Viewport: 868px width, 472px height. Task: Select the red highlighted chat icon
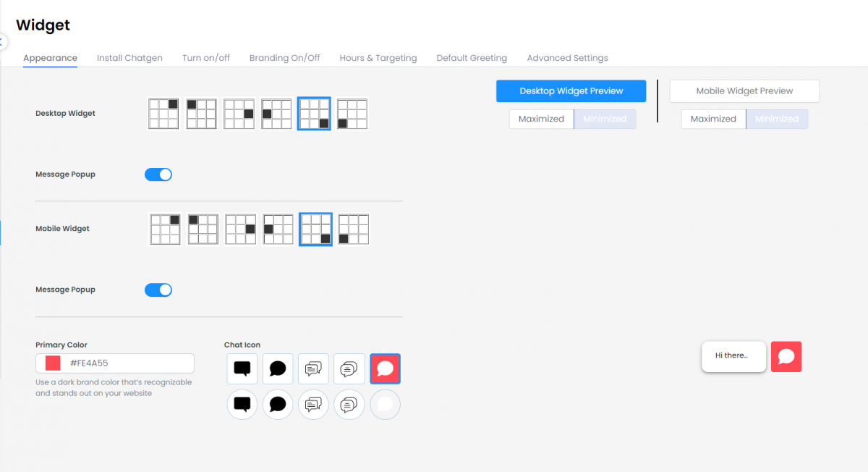(x=385, y=368)
